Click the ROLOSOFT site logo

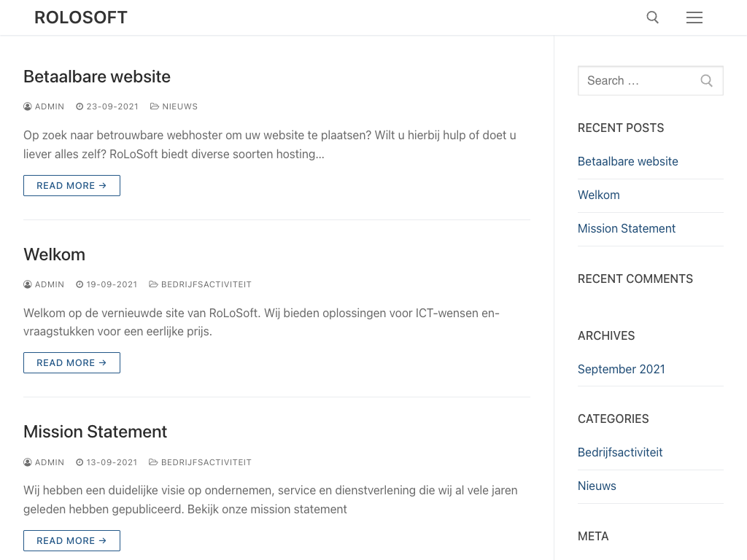pyautogui.click(x=81, y=17)
